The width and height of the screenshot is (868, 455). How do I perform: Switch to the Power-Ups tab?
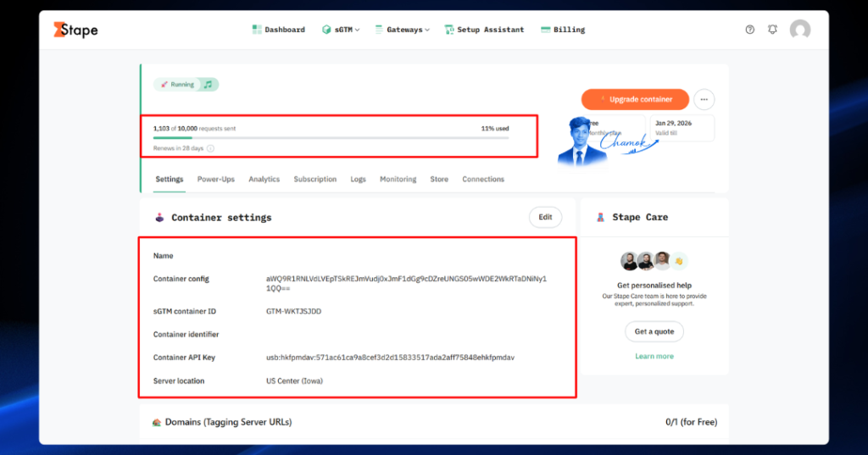pos(216,180)
